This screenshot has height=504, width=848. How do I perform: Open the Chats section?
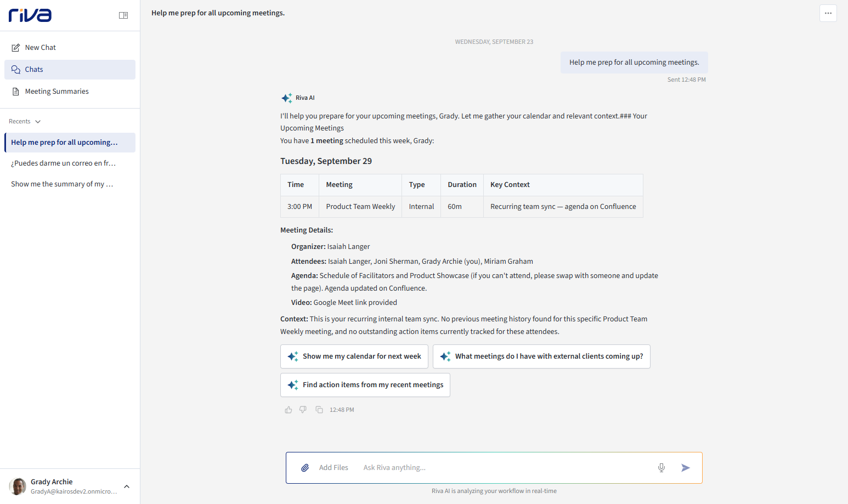tap(70, 70)
